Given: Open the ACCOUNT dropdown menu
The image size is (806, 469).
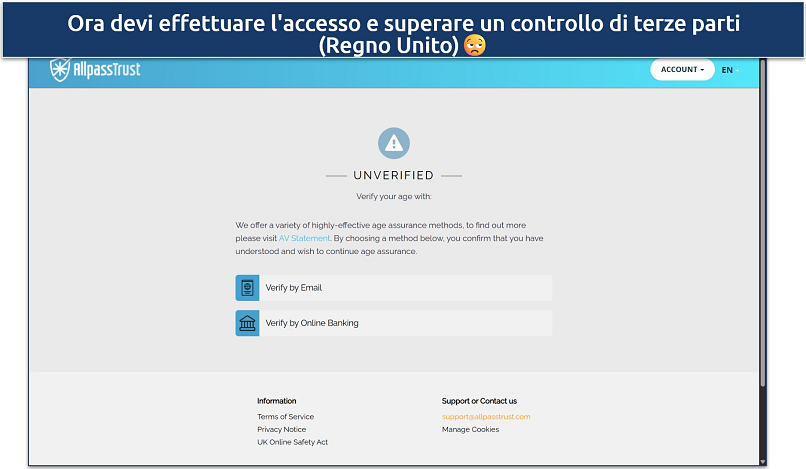Looking at the screenshot, I should [x=682, y=70].
